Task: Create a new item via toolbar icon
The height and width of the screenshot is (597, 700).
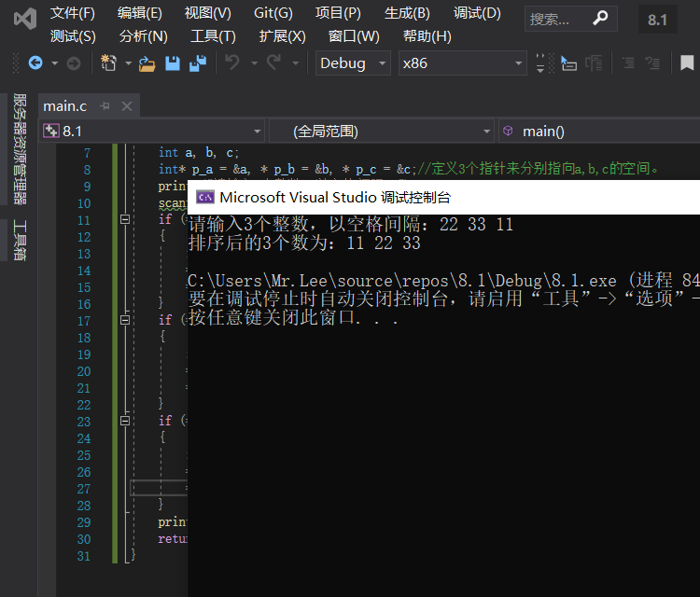Action: [x=108, y=62]
